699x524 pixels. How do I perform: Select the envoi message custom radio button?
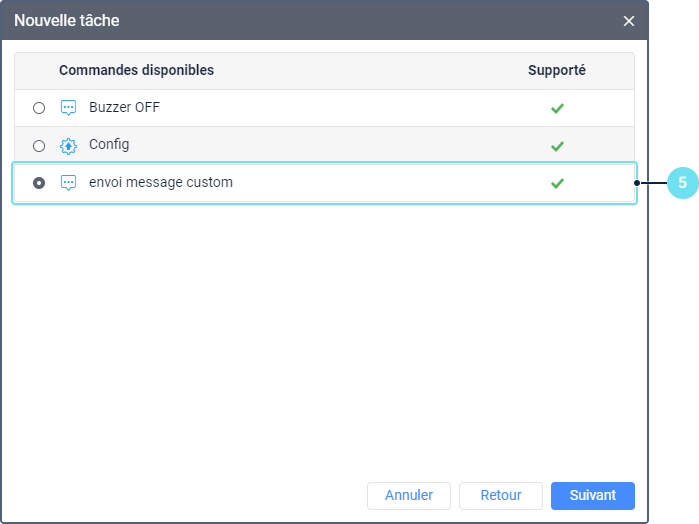click(39, 183)
